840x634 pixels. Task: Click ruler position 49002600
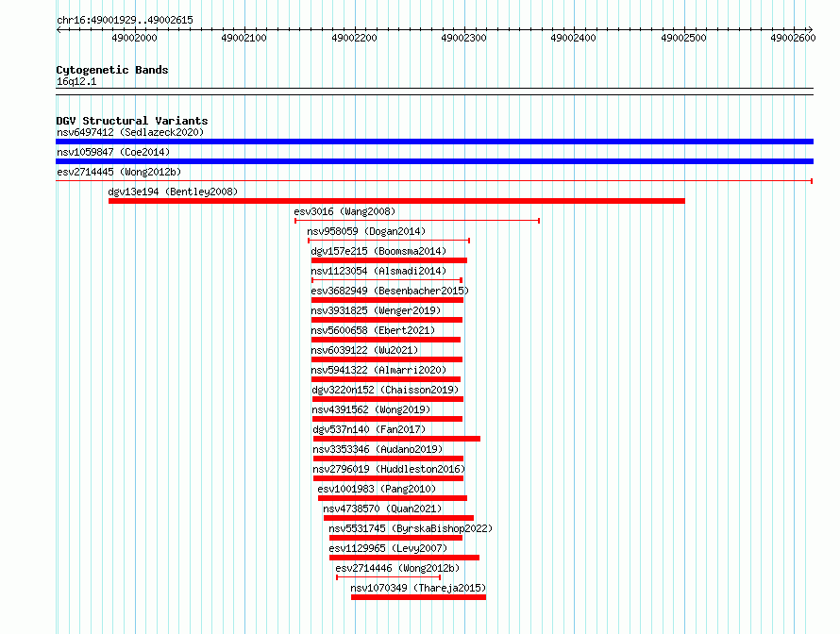tap(793, 38)
